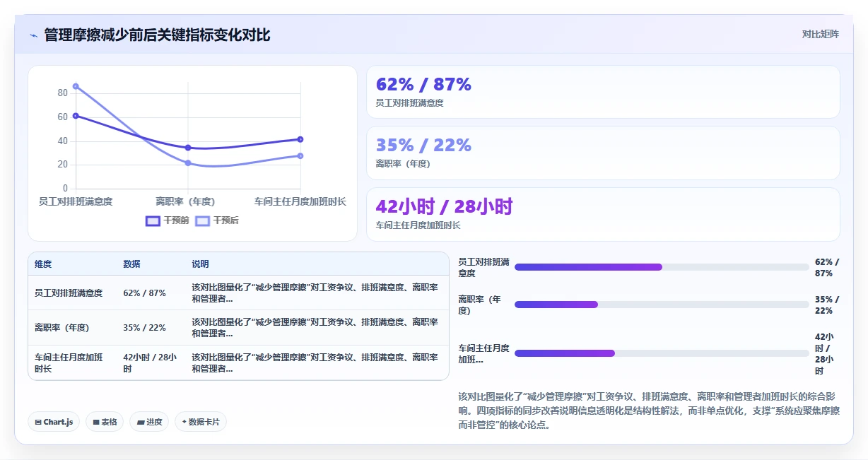The height and width of the screenshot is (460, 868).
Task: Click the 说明 column header
Action: click(200, 264)
